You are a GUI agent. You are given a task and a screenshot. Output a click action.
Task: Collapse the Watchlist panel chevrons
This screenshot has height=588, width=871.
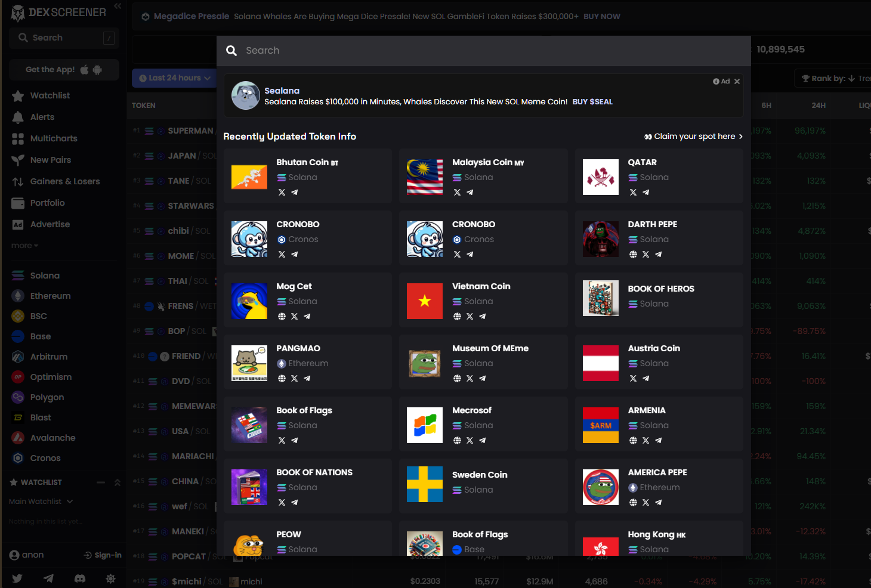[x=118, y=482]
